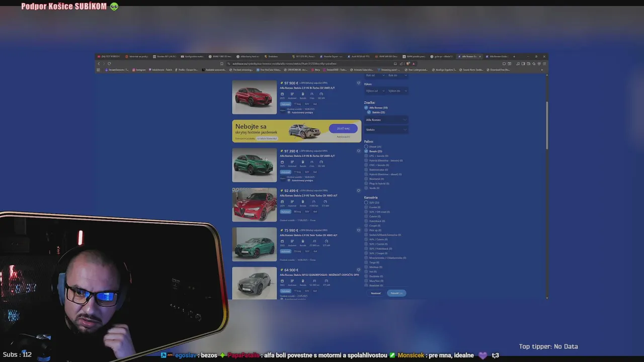
Task: Click the browser back arrow
Action: pyautogui.click(x=99, y=63)
